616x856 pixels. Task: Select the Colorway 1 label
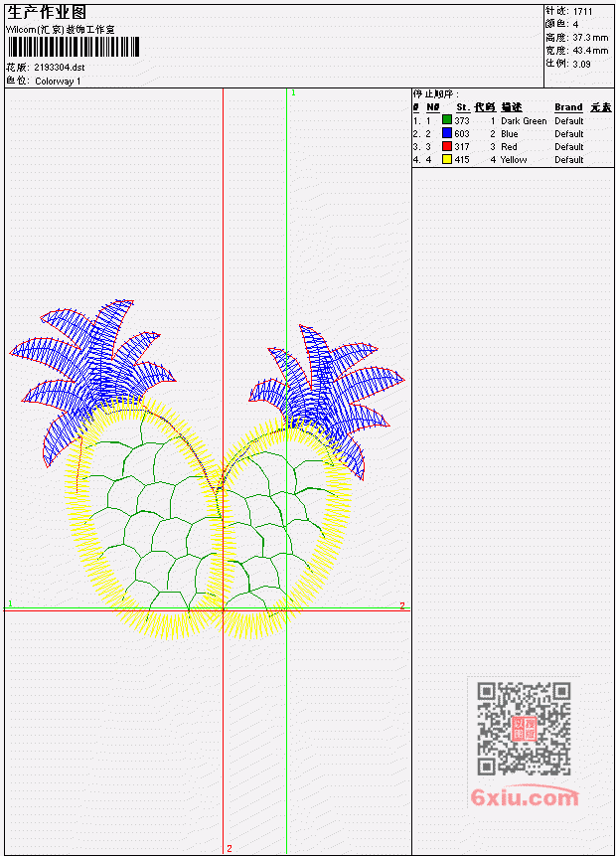point(58,81)
